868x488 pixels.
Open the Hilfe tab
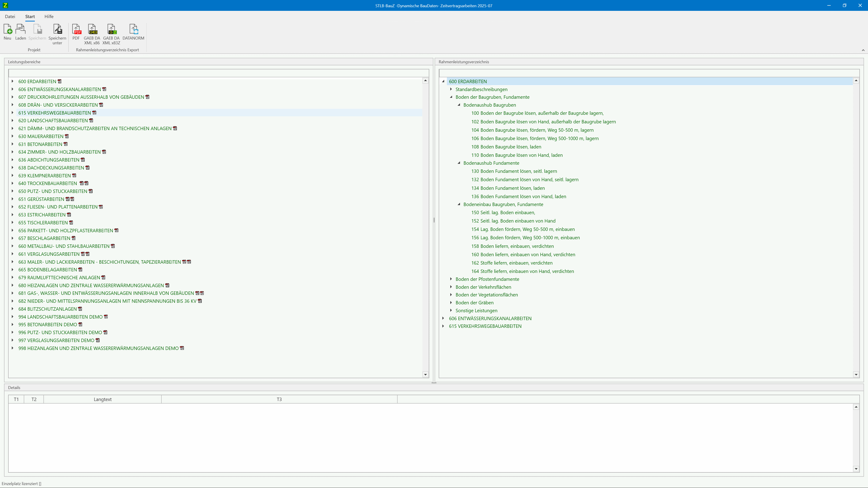pyautogui.click(x=49, y=16)
